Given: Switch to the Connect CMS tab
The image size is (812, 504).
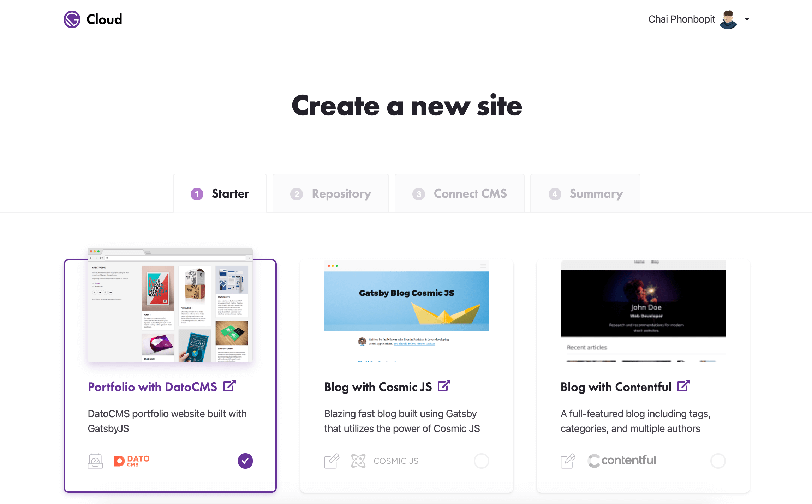Looking at the screenshot, I should click(x=460, y=193).
